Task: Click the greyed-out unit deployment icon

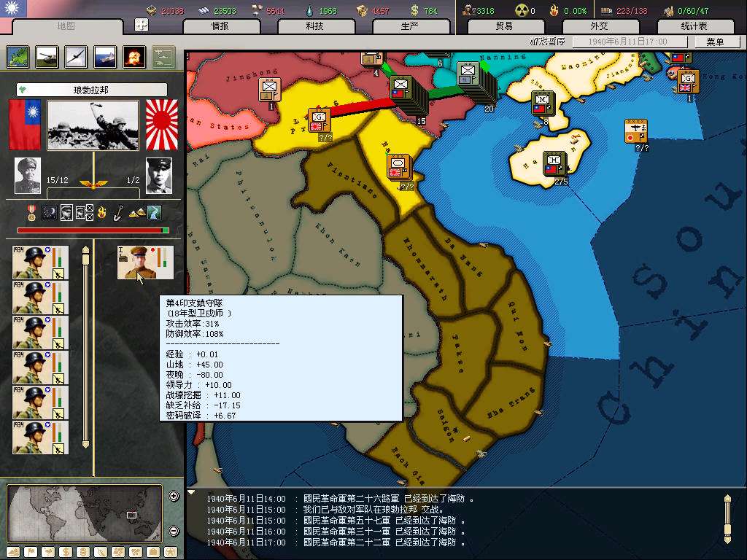Action: click(x=163, y=57)
